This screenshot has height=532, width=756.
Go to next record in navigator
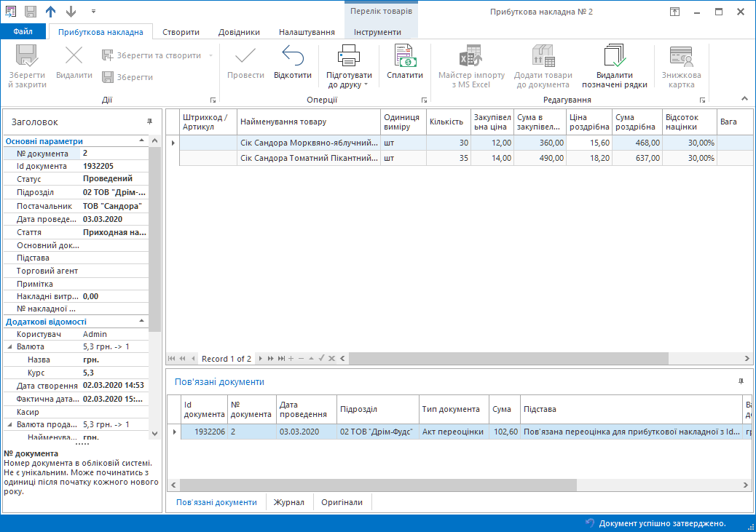click(261, 359)
